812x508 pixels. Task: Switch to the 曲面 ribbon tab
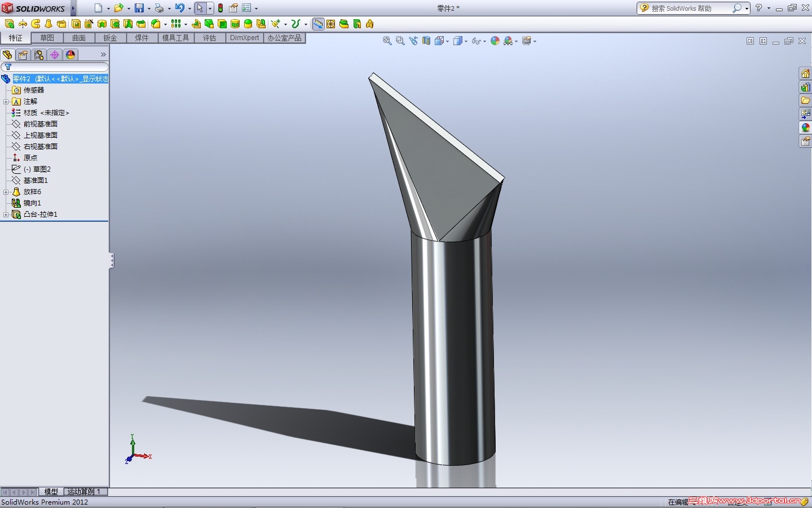click(x=79, y=38)
